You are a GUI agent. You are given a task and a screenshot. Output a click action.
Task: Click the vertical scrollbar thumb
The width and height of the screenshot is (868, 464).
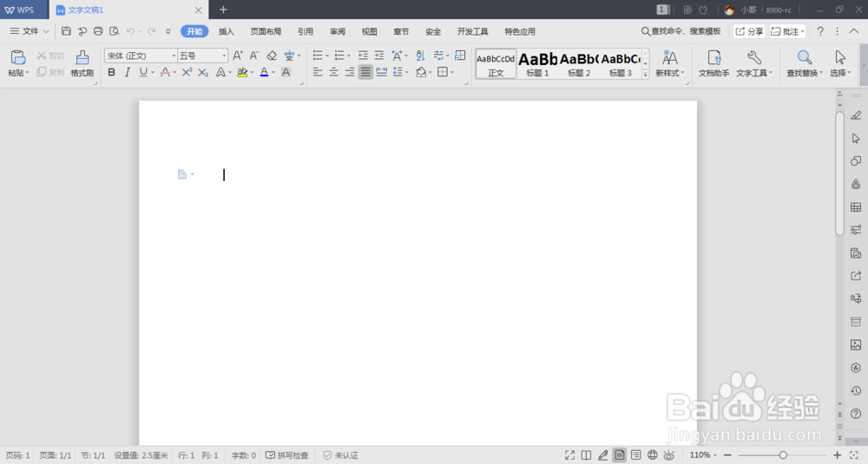(x=839, y=173)
